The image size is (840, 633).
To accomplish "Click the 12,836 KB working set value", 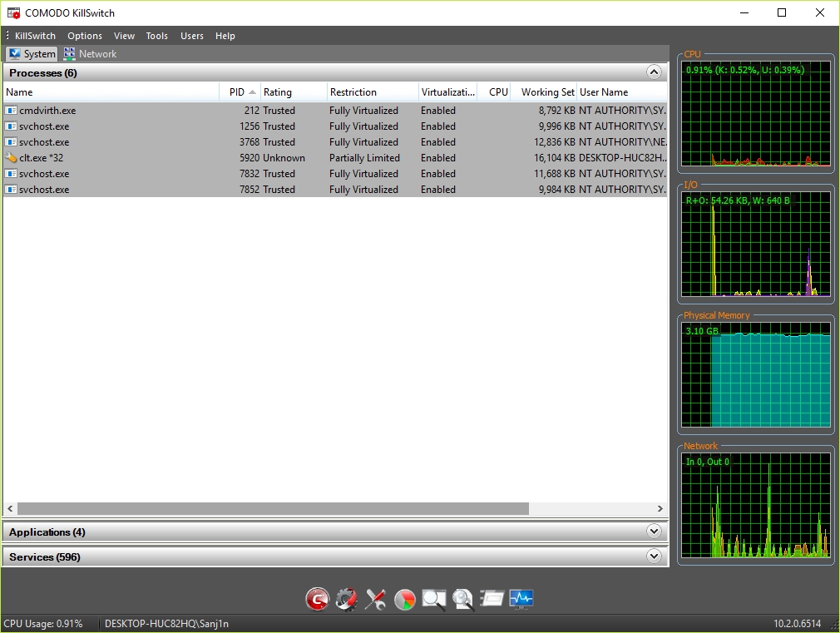I will (555, 142).
